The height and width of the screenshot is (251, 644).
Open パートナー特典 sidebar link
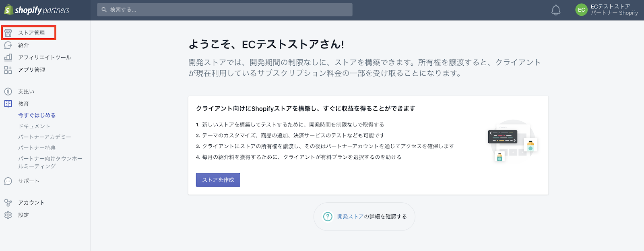click(x=37, y=148)
